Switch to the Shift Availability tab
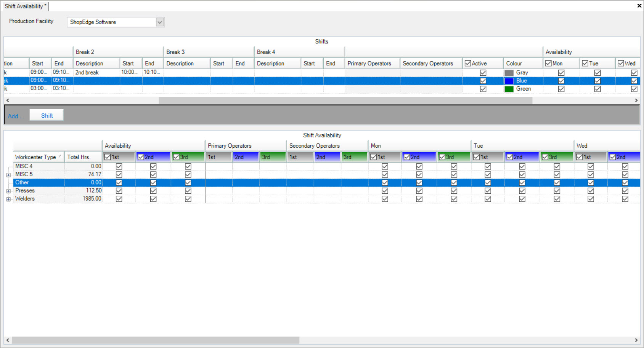 click(25, 6)
